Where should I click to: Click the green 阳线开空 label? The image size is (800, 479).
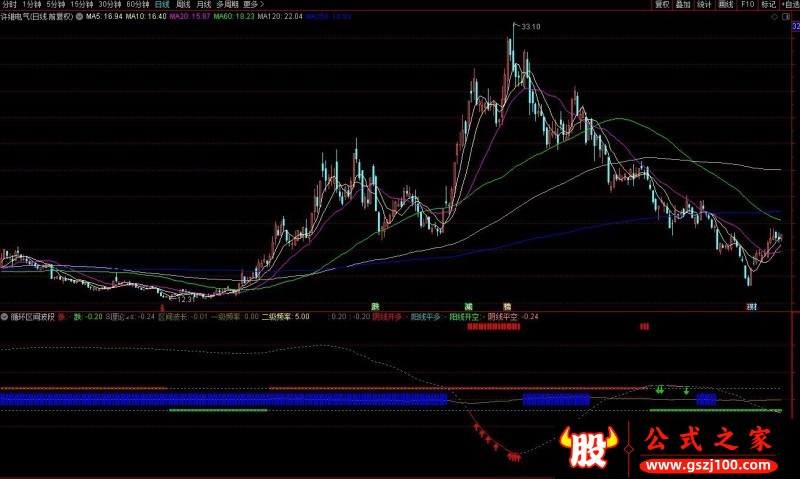click(x=464, y=317)
